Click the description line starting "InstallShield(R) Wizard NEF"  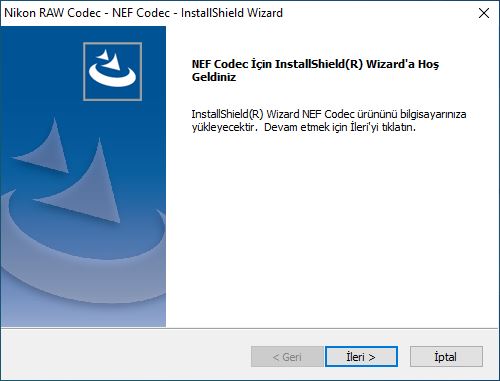(329, 114)
